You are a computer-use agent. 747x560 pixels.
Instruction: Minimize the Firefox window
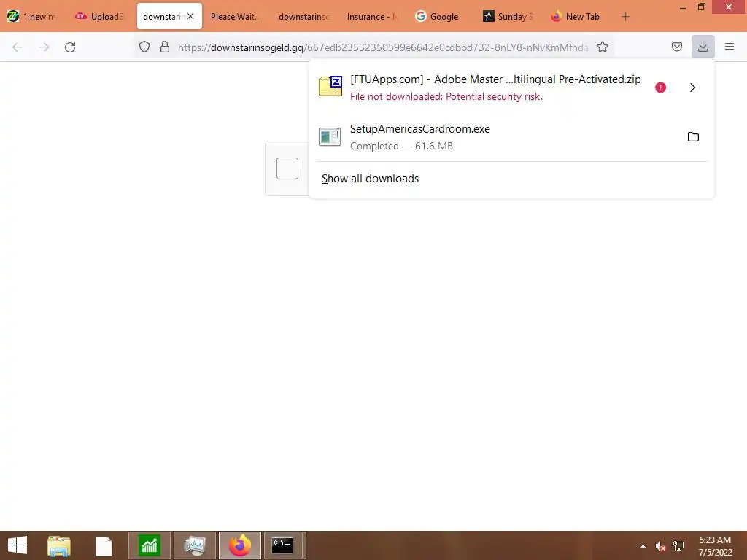pos(683,7)
